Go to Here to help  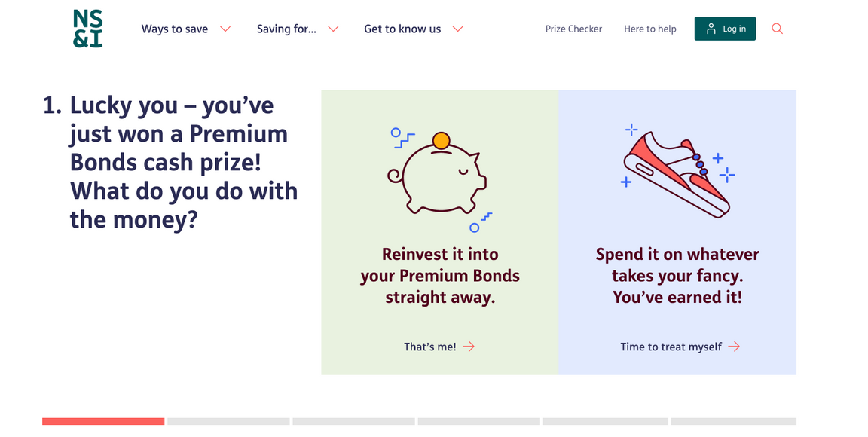coord(649,29)
